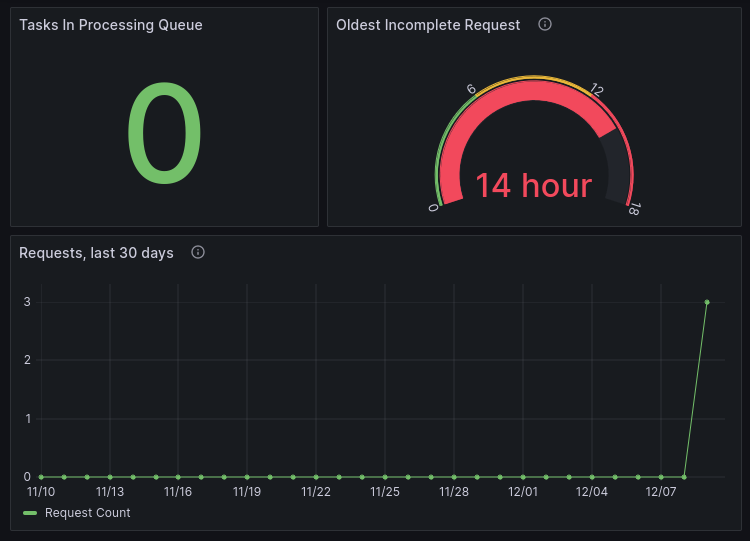Image resolution: width=750 pixels, height=541 pixels.
Task: Click the y-axis label 2
Action: coord(27,360)
